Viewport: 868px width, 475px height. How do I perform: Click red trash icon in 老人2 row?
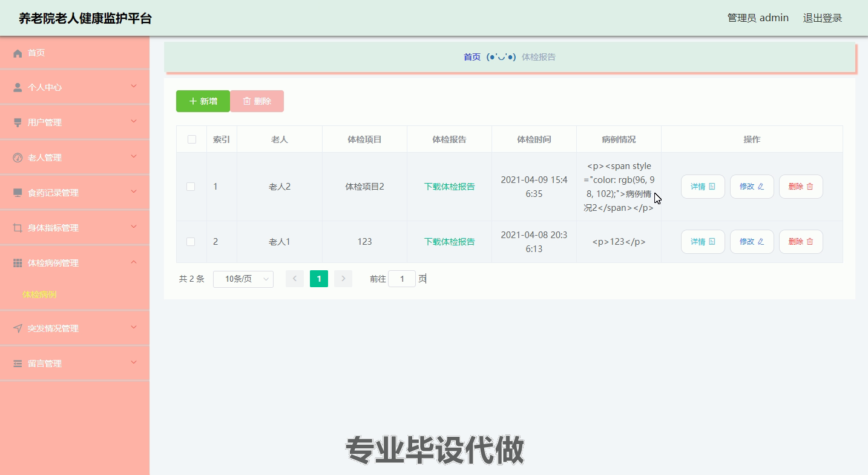[810, 187]
